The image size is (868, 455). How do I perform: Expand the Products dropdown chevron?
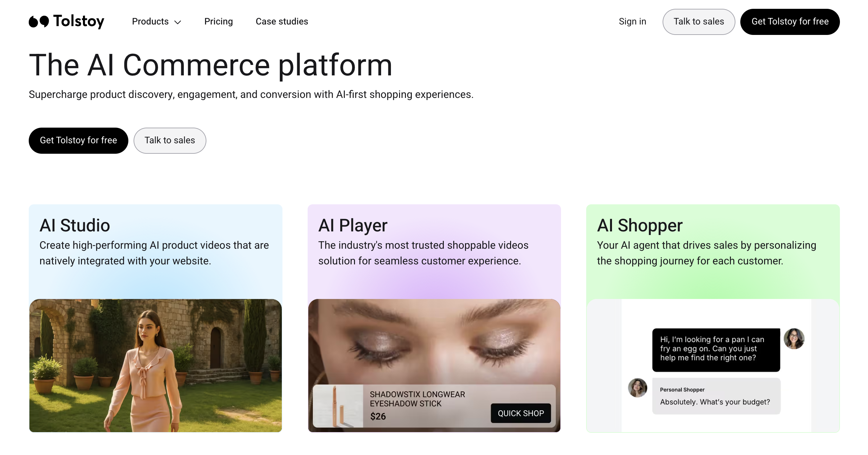[178, 22]
